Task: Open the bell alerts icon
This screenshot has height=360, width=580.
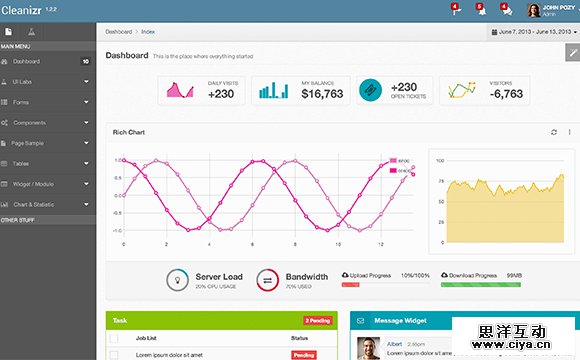Action: [481, 10]
